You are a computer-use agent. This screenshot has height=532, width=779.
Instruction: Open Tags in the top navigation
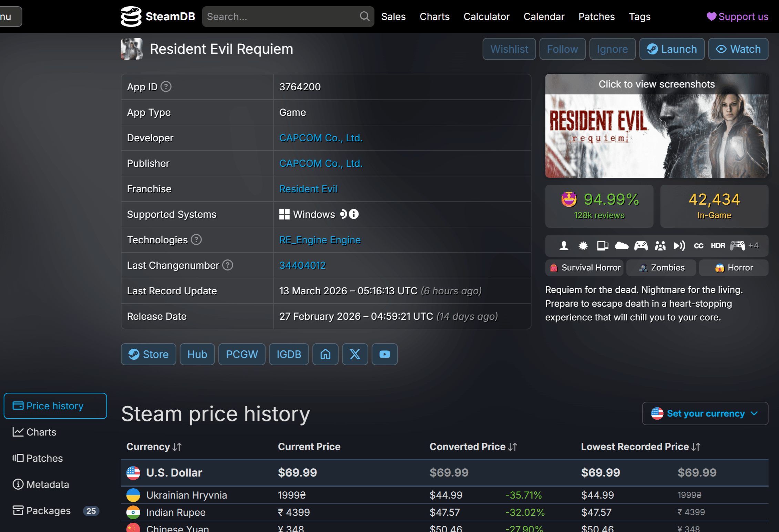click(x=640, y=17)
